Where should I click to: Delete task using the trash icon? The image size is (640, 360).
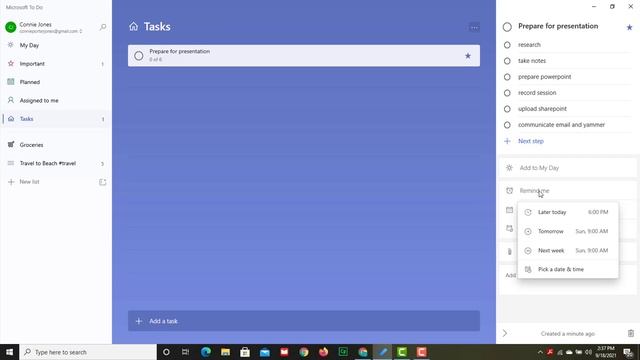(631, 333)
